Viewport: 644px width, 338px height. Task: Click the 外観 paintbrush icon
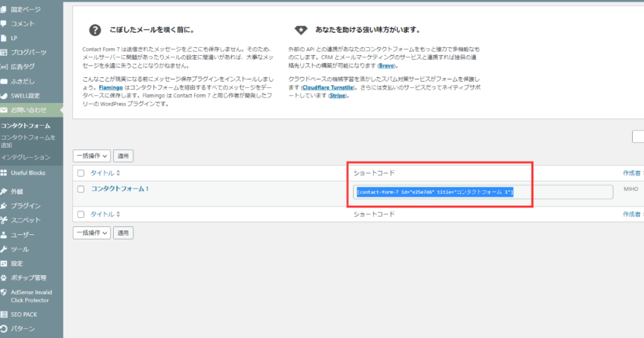coord(3,192)
